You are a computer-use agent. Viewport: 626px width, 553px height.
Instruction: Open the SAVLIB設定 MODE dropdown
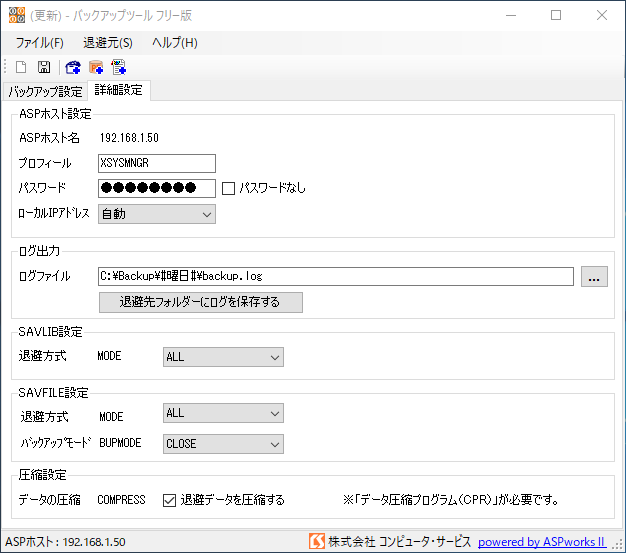(x=223, y=357)
